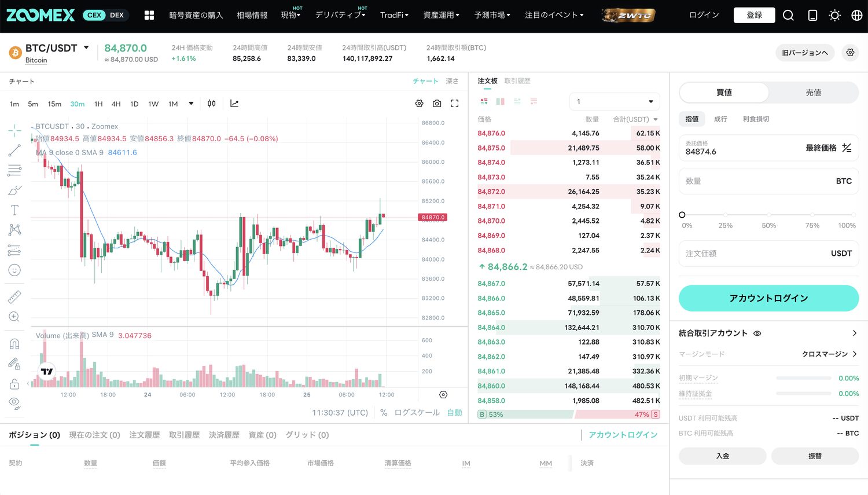Screen dimensions: 868x495
Task: Expand the クロスマージン margin mode selector
Action: click(829, 354)
